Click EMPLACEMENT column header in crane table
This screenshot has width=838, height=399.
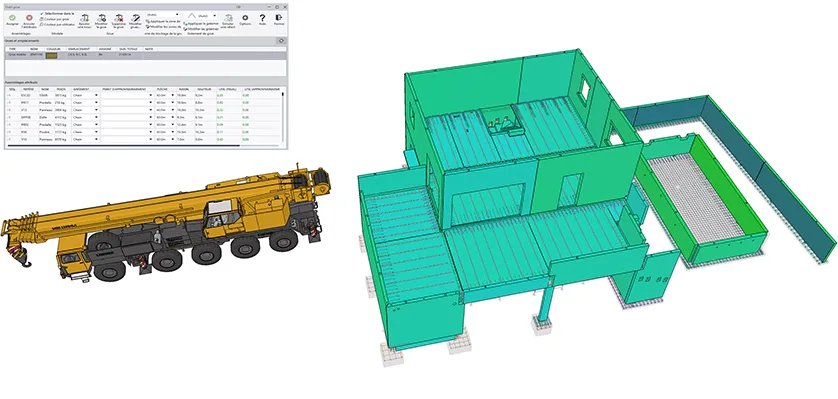(79, 49)
